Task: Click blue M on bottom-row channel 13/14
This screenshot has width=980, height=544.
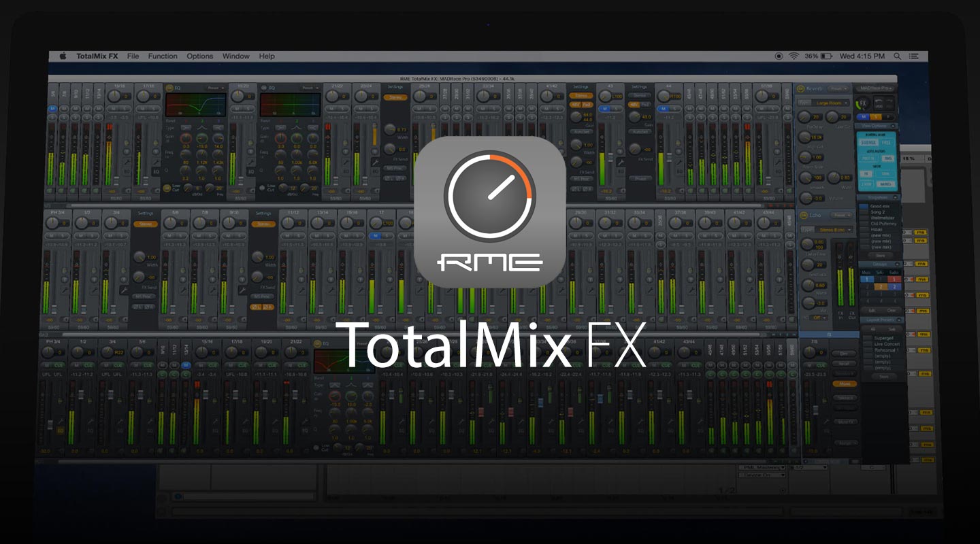Action: tap(186, 366)
